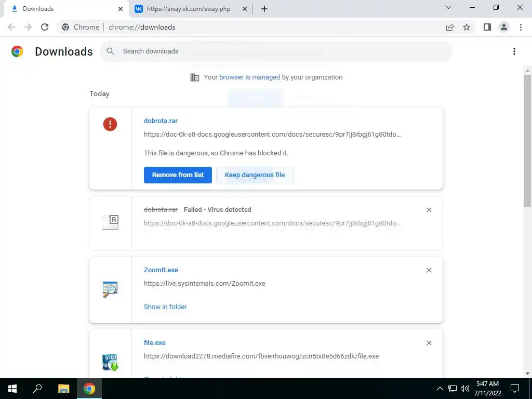Click the managed organization building icon

[195, 77]
